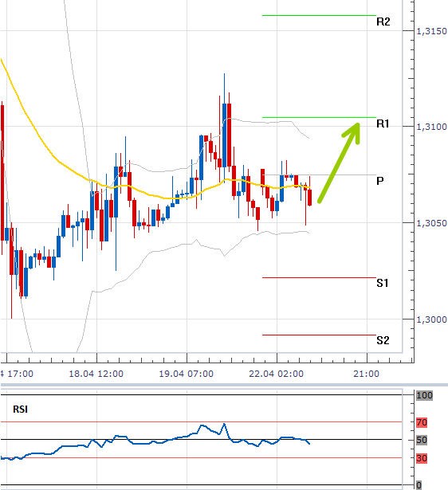The image size is (448, 490).
Task: Click the RSI 50 level label
Action: click(422, 440)
